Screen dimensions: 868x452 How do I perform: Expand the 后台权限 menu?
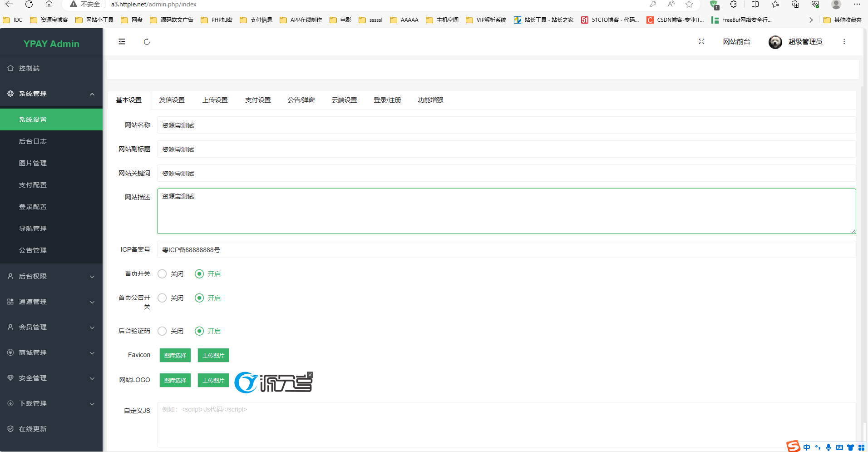(x=51, y=276)
